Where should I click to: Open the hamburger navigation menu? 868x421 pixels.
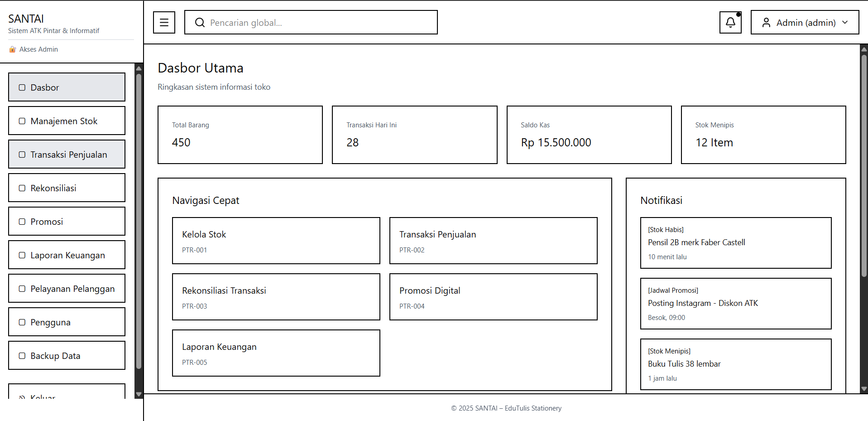164,22
